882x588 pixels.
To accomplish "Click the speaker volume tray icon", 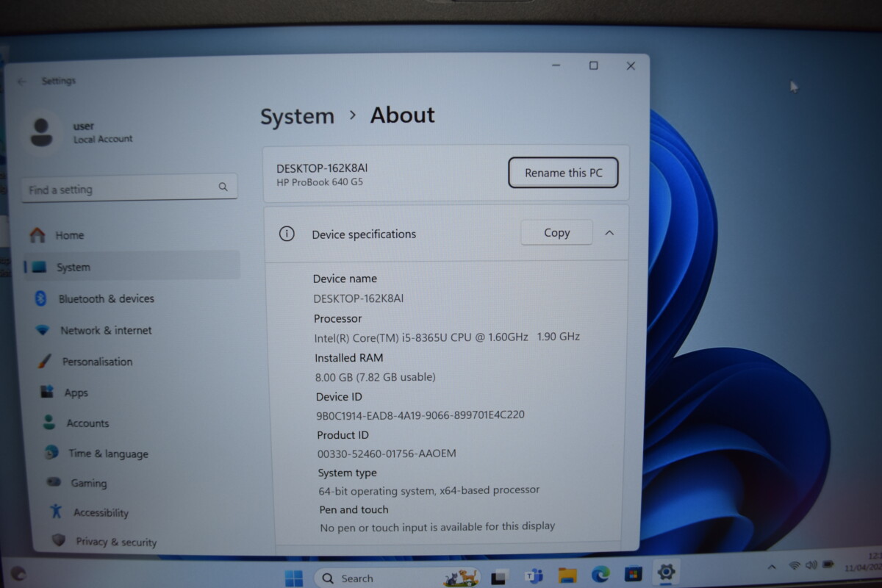I will click(x=811, y=564).
